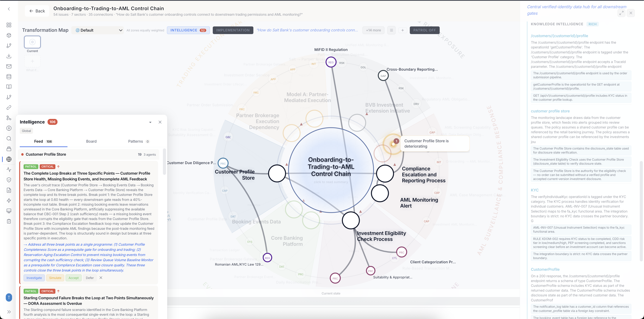644x319 pixels.
Task: Open the Default transformation map dropdown
Action: pyautogui.click(x=98, y=30)
